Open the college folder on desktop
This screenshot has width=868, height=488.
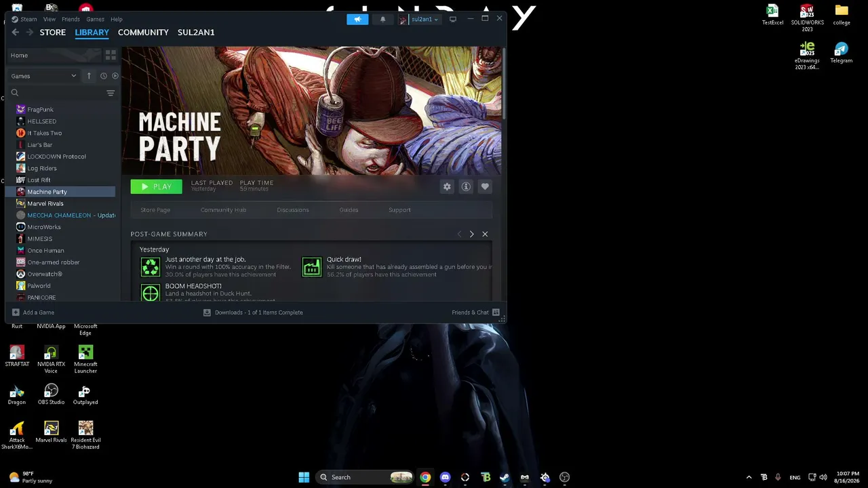coord(842,15)
